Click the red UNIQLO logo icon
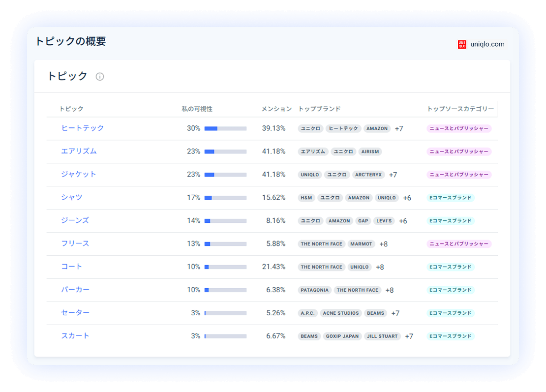 pos(462,44)
